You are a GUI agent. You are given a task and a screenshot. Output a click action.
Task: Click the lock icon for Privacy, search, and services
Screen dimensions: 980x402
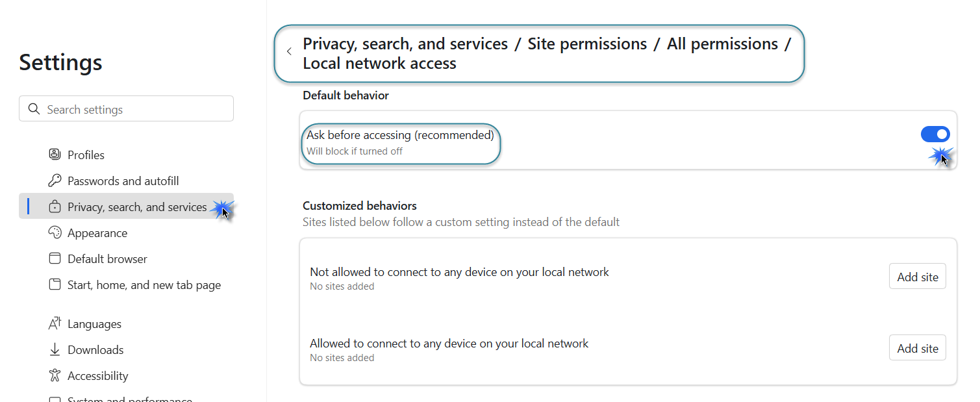click(x=55, y=207)
